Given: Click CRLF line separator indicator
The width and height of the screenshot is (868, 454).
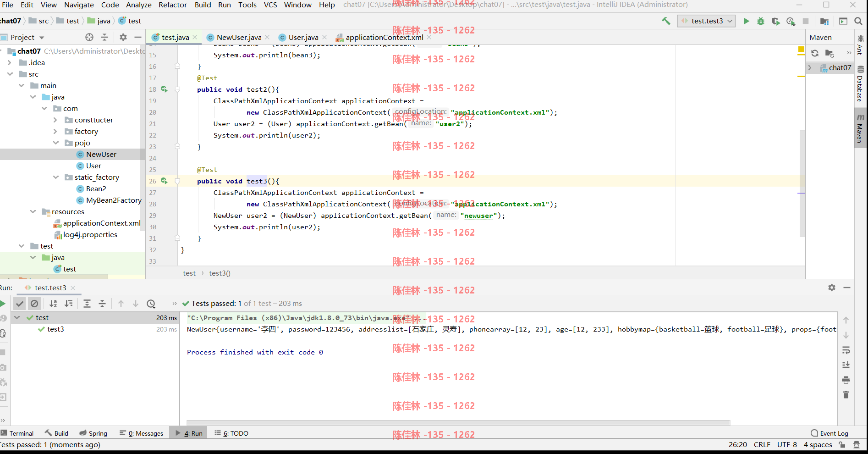Looking at the screenshot, I should [x=762, y=445].
